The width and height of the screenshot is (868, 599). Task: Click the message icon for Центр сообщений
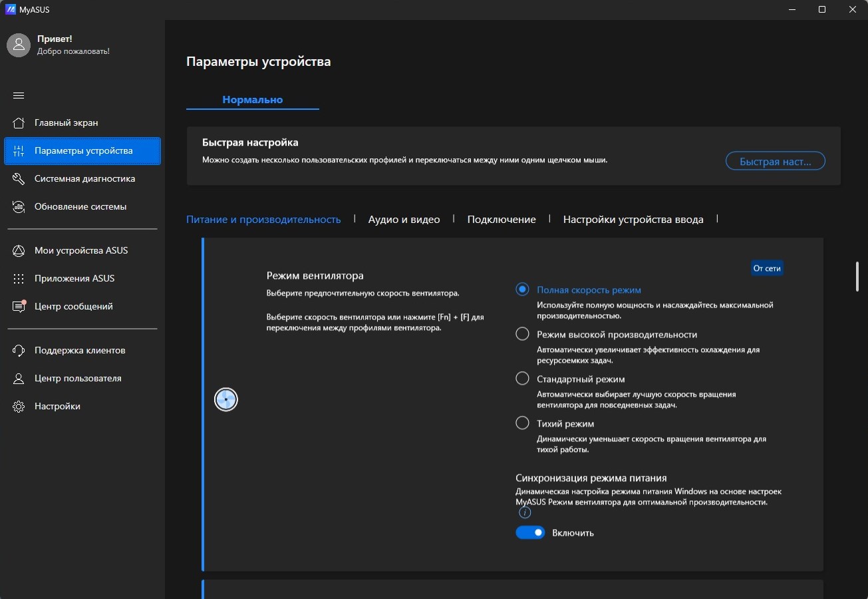(19, 306)
